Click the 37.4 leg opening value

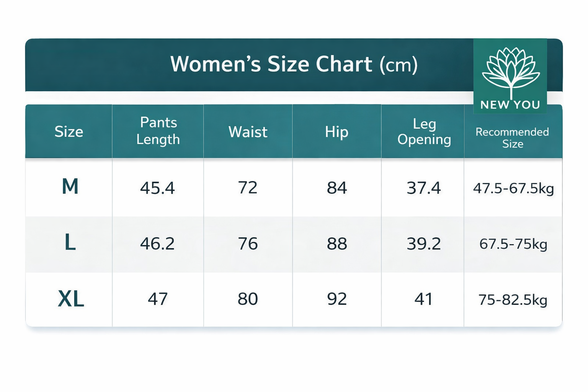(x=424, y=188)
